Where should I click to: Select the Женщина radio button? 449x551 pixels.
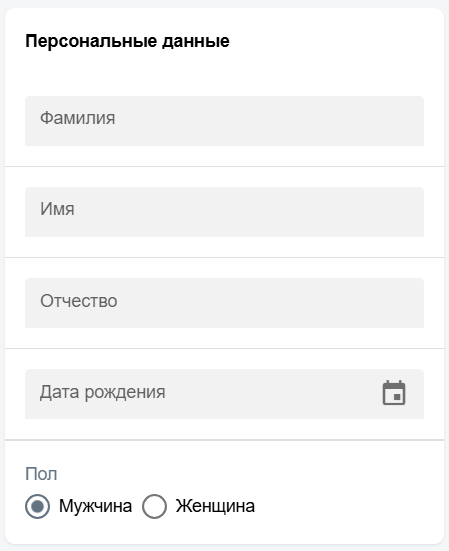[154, 506]
